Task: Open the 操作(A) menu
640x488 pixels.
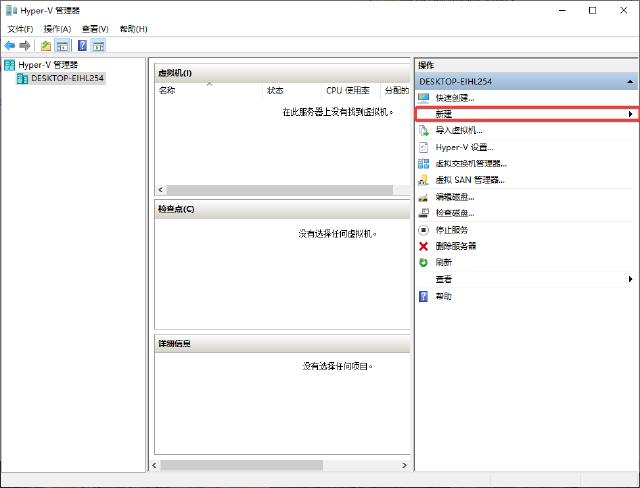Action: 58,29
